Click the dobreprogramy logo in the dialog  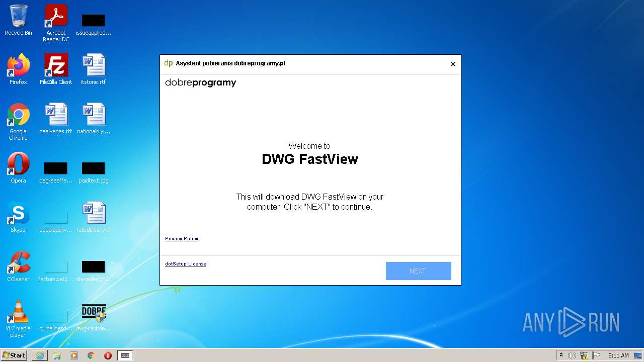click(x=200, y=83)
